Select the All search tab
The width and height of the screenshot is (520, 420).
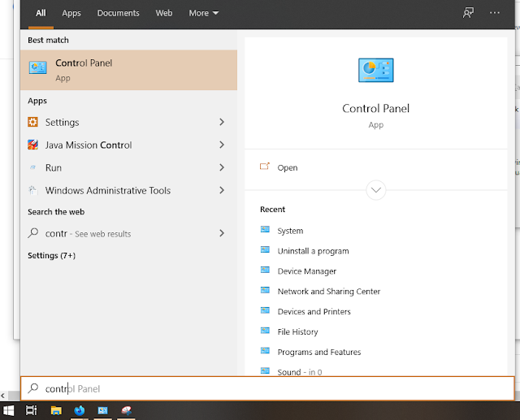click(x=41, y=13)
